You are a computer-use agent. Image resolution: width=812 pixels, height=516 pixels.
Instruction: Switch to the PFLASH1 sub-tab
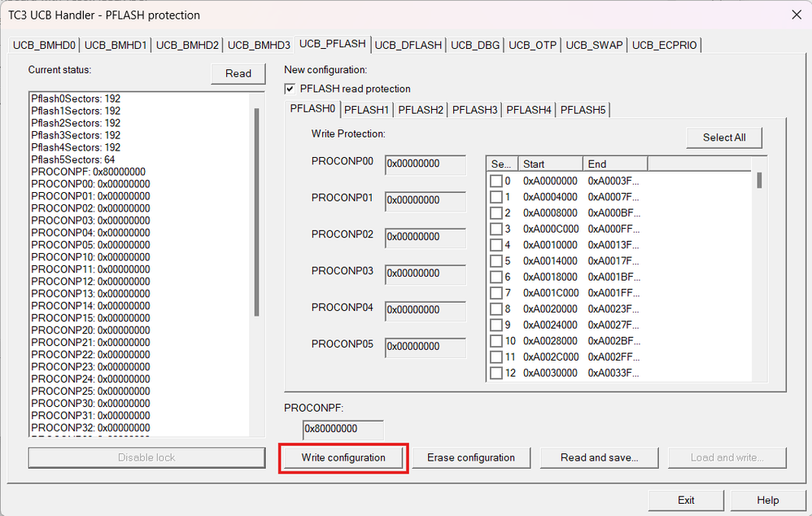point(366,108)
